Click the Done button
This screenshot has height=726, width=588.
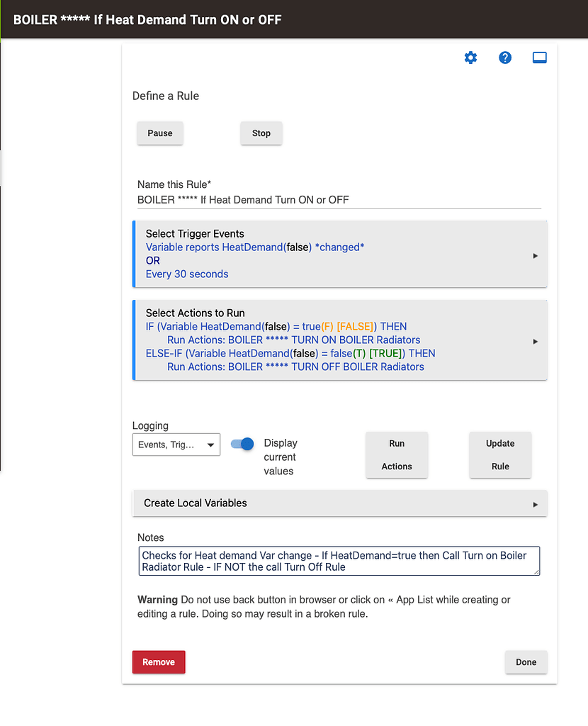[x=526, y=662]
